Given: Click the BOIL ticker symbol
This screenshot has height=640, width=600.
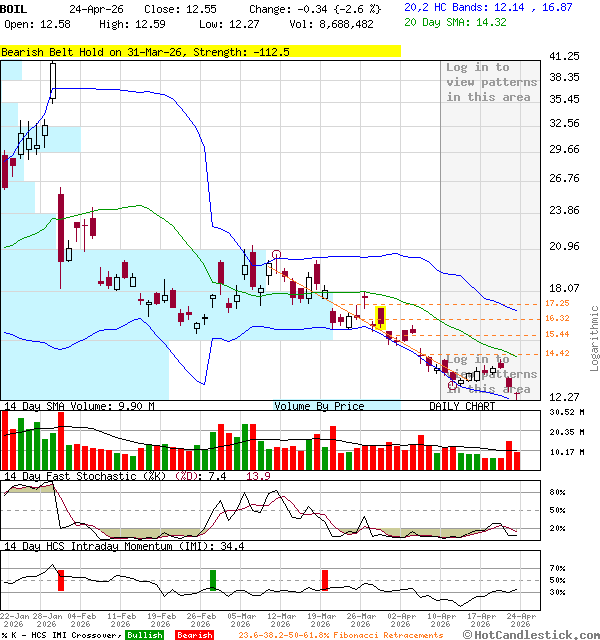Looking at the screenshot, I should pyautogui.click(x=15, y=8).
